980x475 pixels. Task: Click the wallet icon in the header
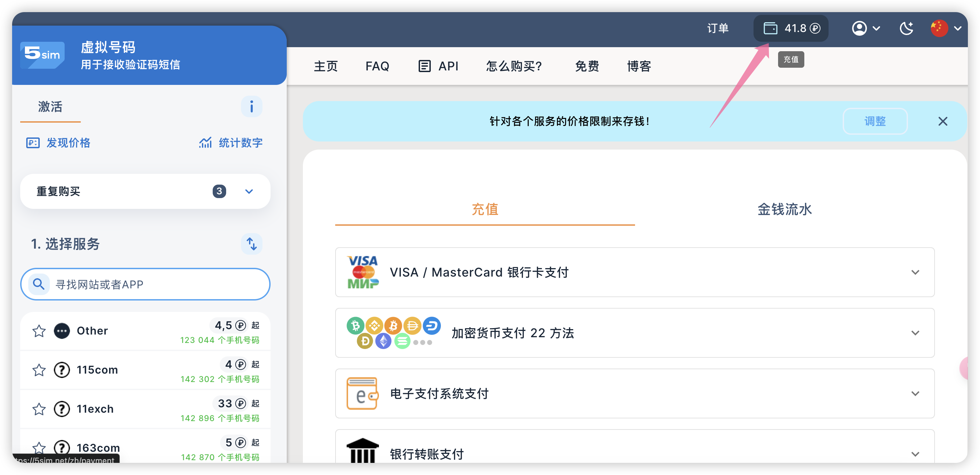pyautogui.click(x=770, y=28)
